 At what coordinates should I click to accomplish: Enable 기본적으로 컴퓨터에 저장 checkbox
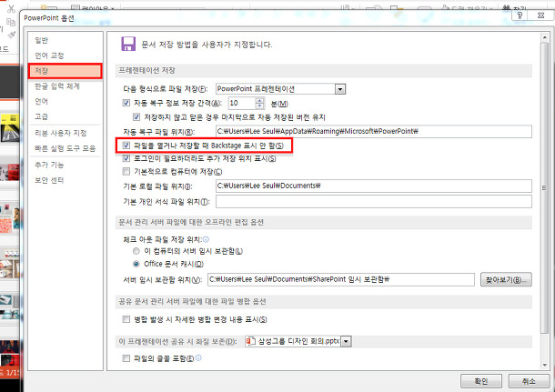(126, 172)
